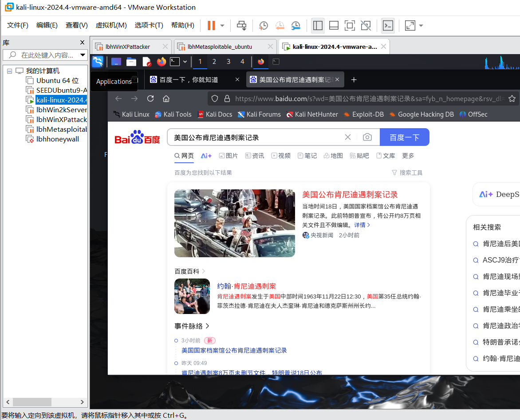Click the tracking protection shield icon

pos(215,98)
